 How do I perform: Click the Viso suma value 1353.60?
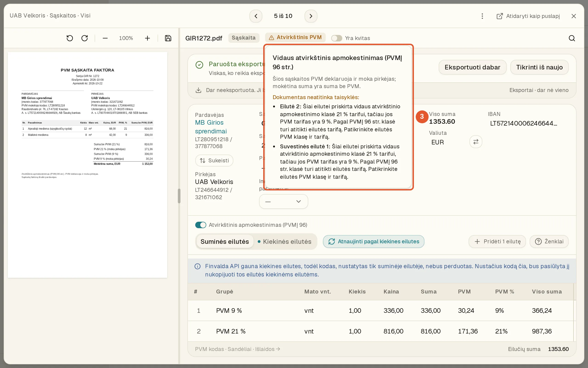pyautogui.click(x=442, y=121)
